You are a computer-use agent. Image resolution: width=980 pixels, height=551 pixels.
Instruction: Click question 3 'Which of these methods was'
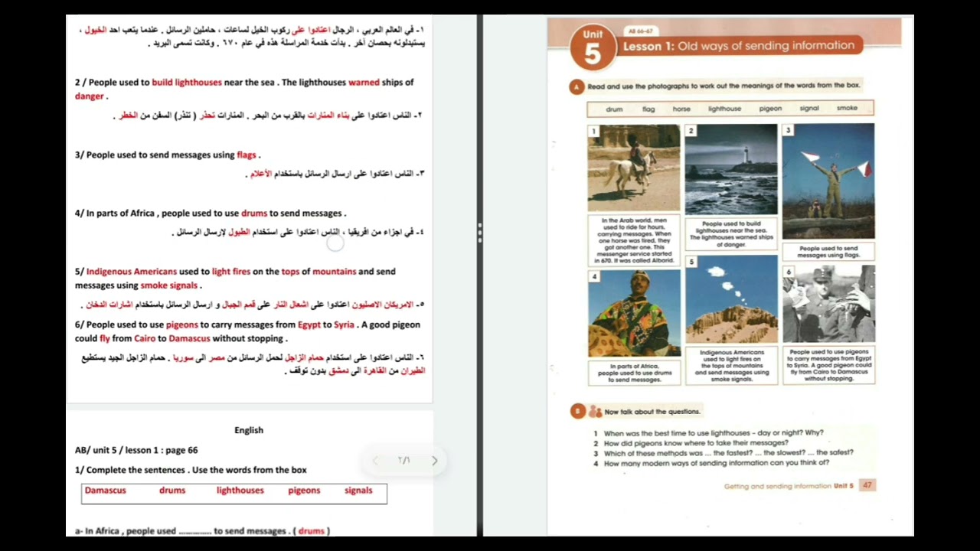click(x=724, y=453)
